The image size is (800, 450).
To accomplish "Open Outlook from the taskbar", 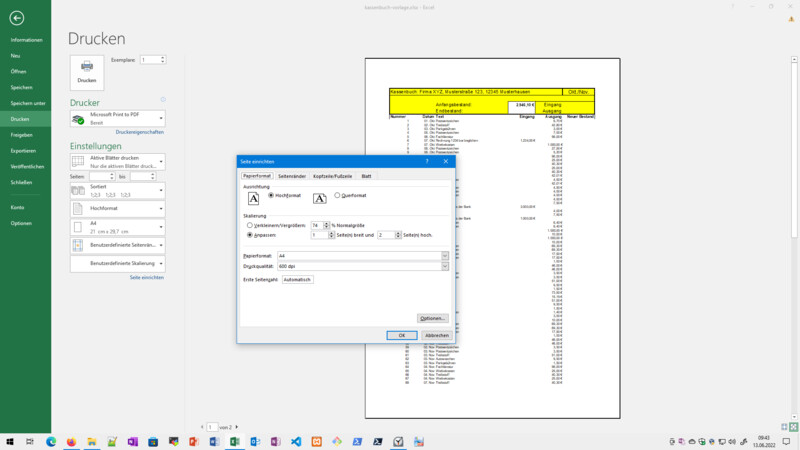I will click(255, 441).
